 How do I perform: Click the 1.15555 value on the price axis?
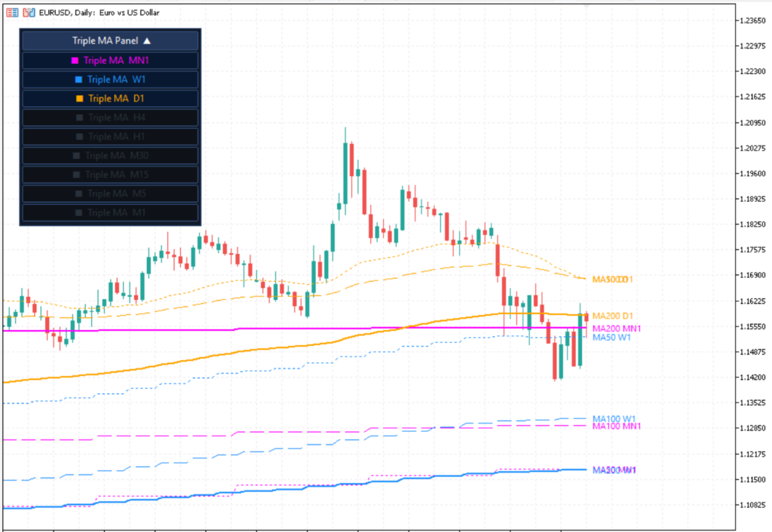pos(752,326)
